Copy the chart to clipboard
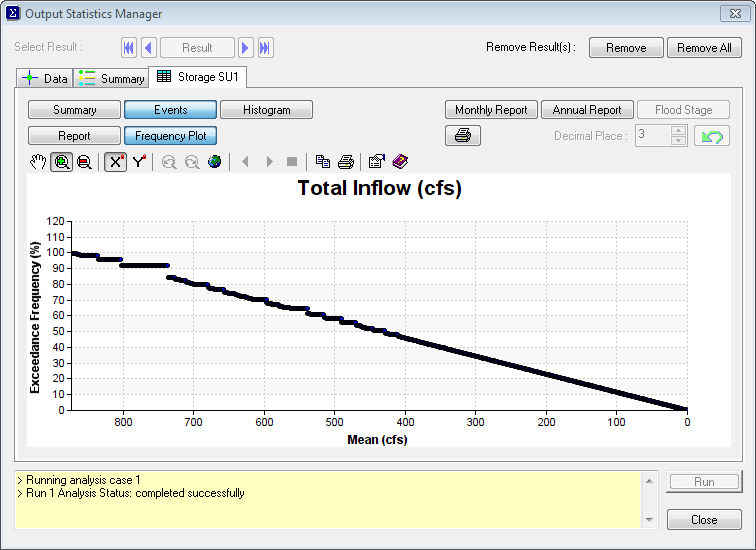Viewport: 756px width, 550px height. point(323,161)
